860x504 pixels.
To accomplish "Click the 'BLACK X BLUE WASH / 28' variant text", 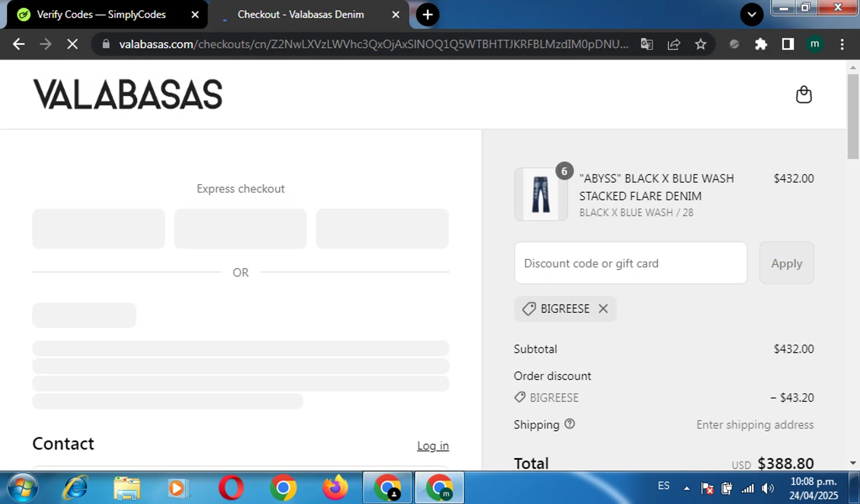I will click(x=636, y=213).
